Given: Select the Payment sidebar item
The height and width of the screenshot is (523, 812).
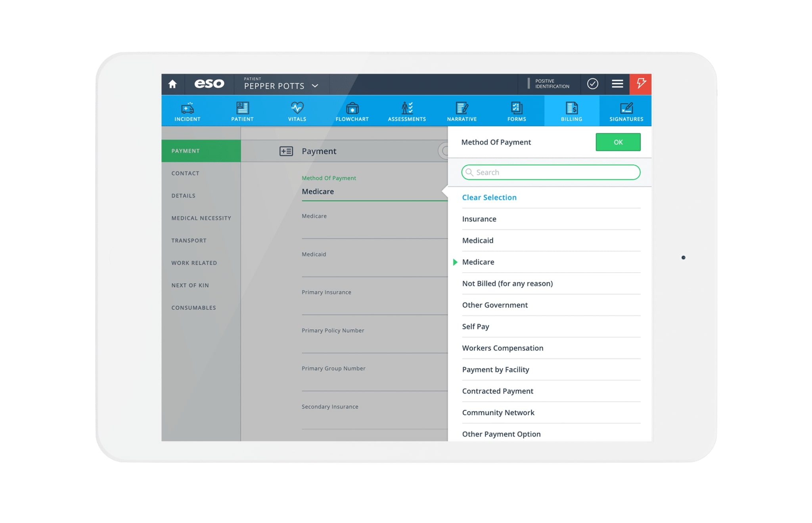Looking at the screenshot, I should 201,150.
